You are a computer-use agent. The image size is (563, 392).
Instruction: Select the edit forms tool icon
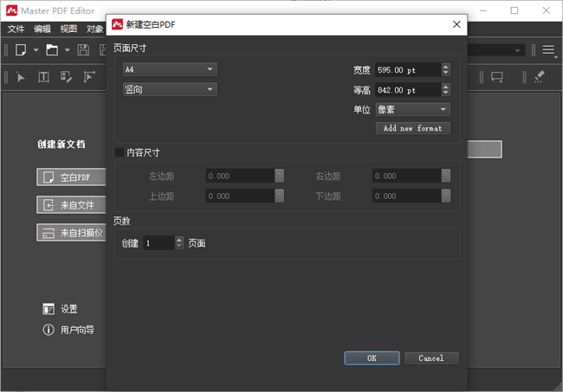pos(89,77)
